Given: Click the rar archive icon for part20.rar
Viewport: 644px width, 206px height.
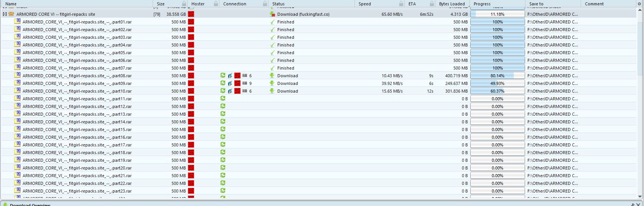Looking at the screenshot, I should click(17, 168).
